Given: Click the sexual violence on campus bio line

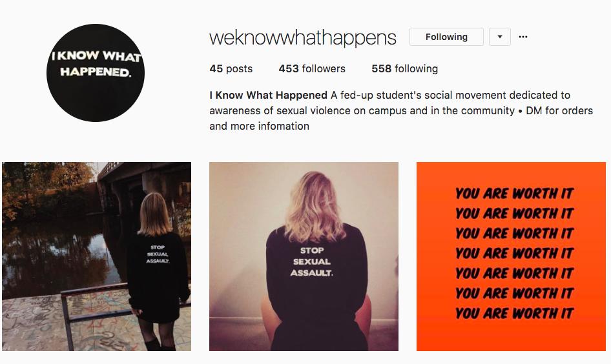Looking at the screenshot, I should pos(362,110).
